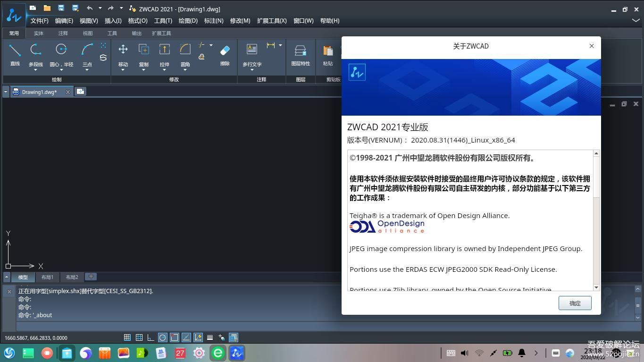644x362 pixels.
Task: Open the calendar app in the taskbar
Action: [x=180, y=353]
